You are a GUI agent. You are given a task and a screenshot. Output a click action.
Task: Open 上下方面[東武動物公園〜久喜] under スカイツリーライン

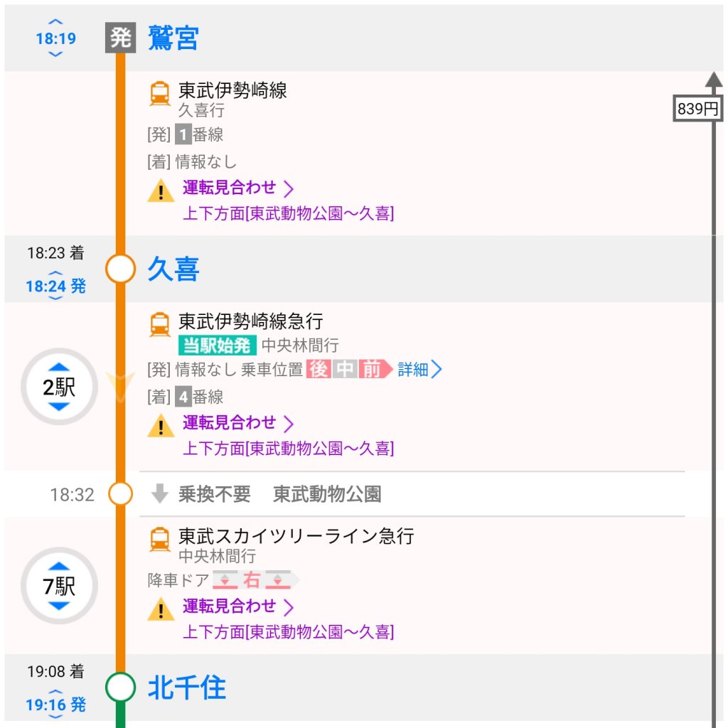tap(289, 631)
